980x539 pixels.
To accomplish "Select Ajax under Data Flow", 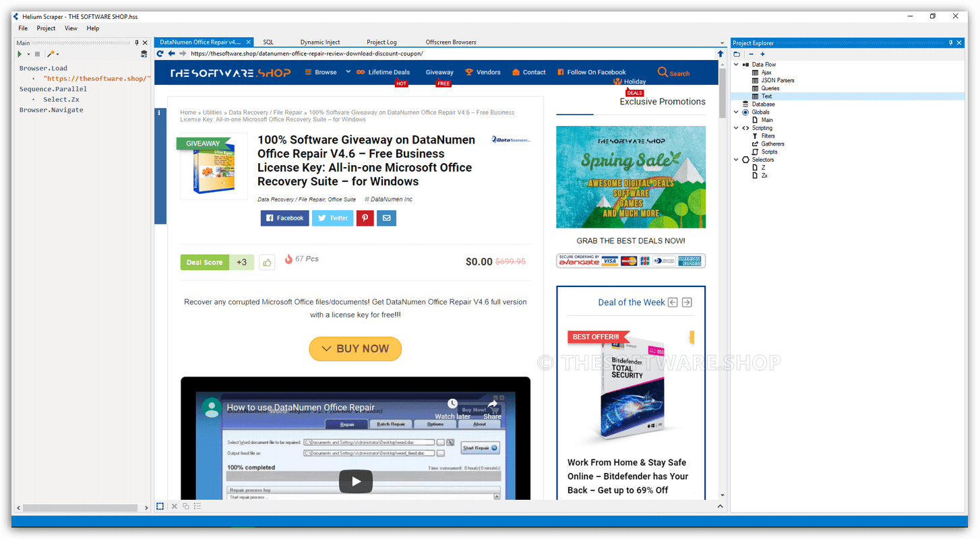I will pos(766,72).
